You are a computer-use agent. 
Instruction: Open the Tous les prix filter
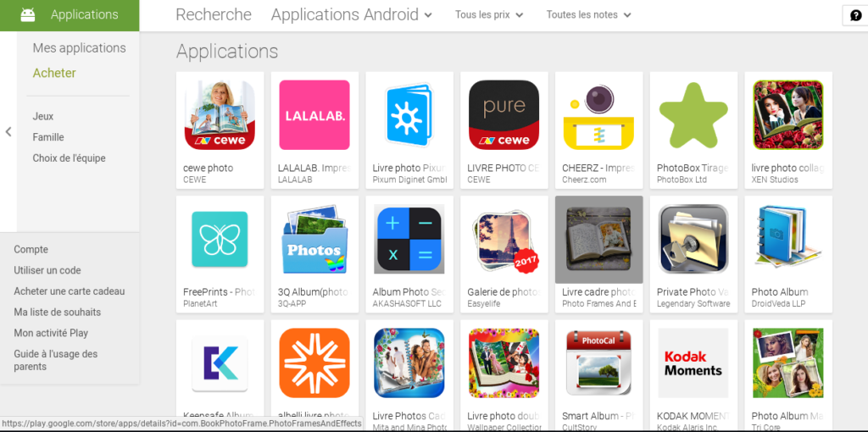tap(489, 15)
